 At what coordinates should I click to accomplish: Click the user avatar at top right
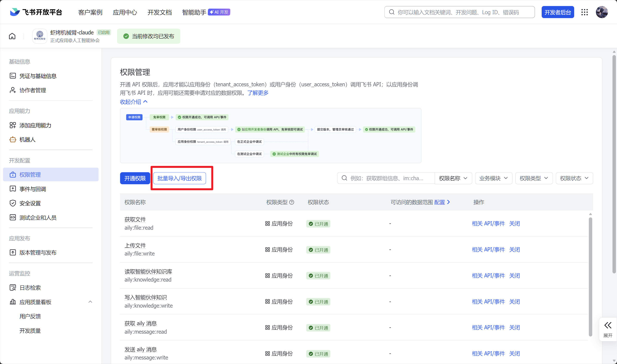click(602, 12)
